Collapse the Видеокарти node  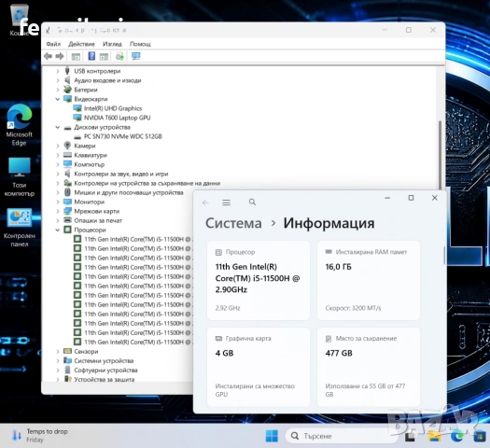[58, 99]
